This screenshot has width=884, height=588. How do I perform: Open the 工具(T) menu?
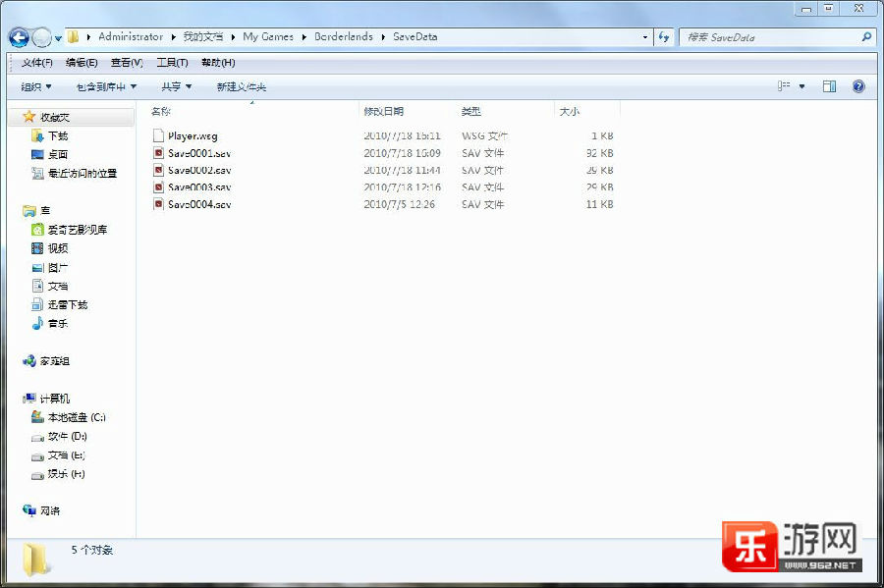pos(172,63)
